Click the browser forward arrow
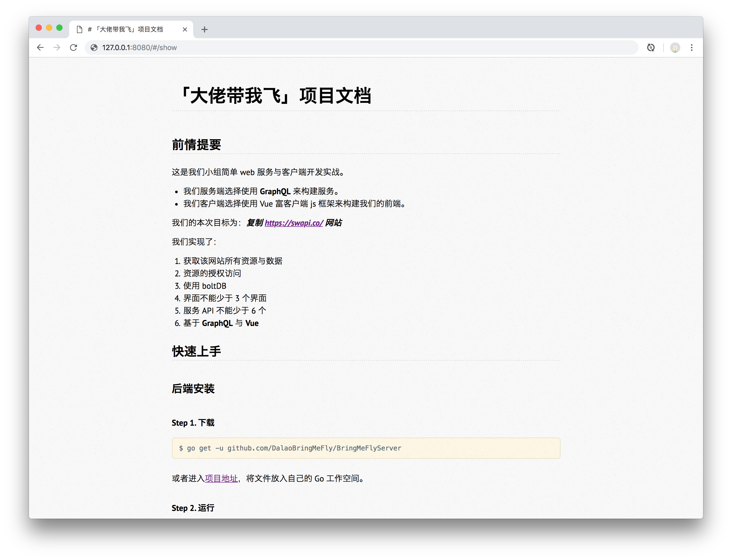 [x=57, y=48]
